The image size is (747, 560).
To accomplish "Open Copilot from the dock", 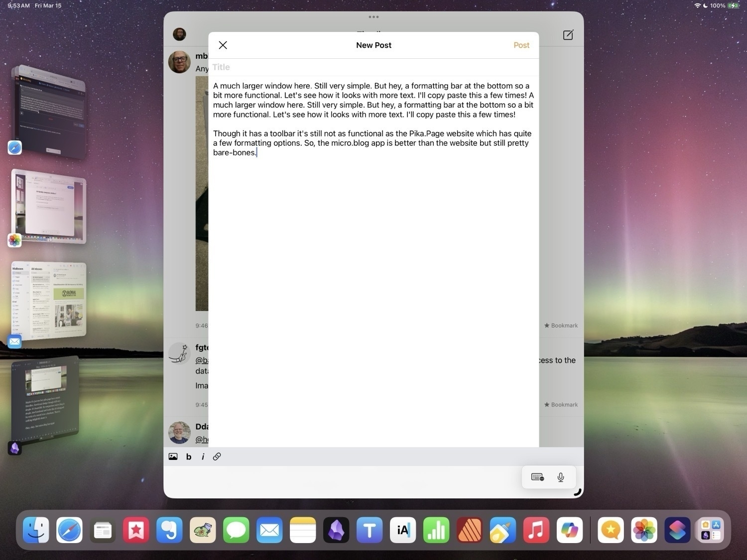I will [x=569, y=530].
